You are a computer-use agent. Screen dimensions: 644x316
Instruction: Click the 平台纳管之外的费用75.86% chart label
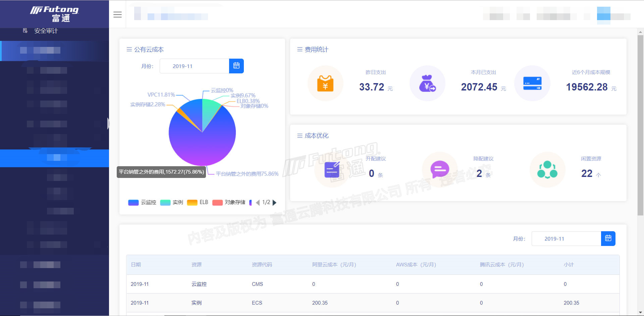pos(247,174)
